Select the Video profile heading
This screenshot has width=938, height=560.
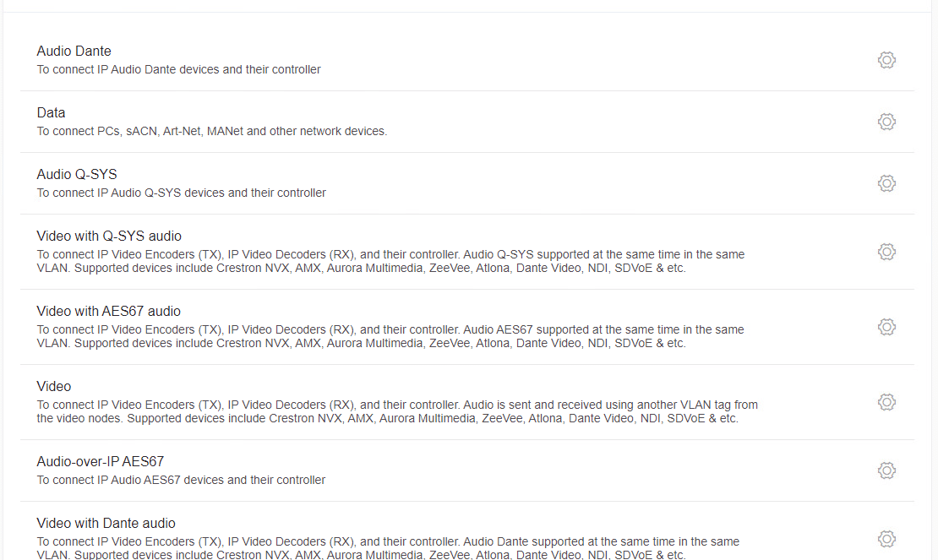tap(54, 386)
